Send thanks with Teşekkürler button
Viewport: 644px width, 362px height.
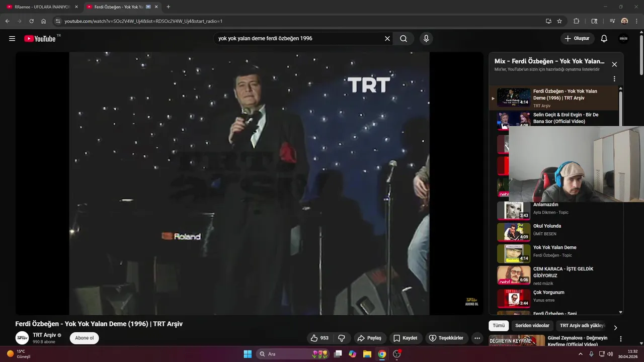(x=446, y=338)
